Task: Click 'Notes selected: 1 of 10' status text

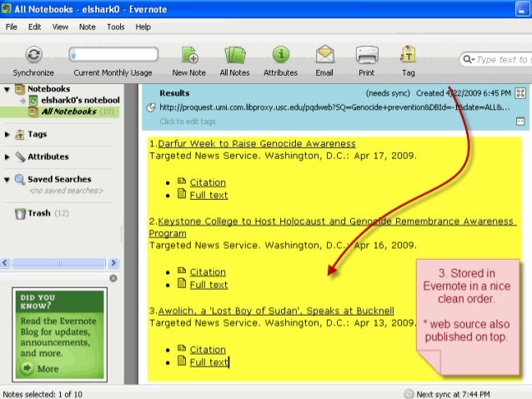Action: tap(43, 394)
